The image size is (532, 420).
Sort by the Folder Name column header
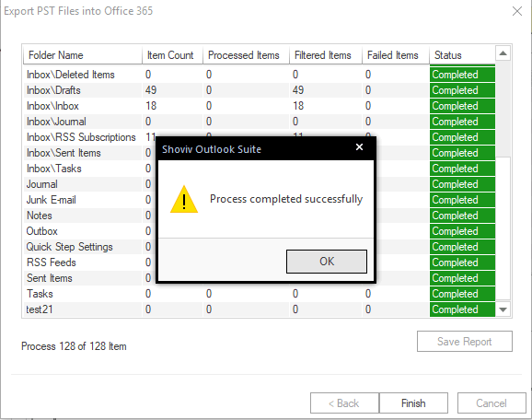[83, 55]
